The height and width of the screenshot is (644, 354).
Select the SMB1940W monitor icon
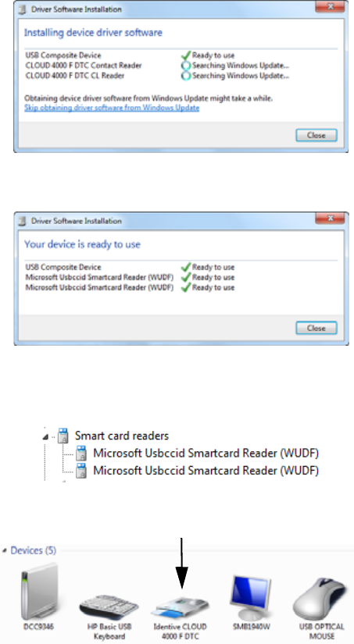[x=252, y=598]
